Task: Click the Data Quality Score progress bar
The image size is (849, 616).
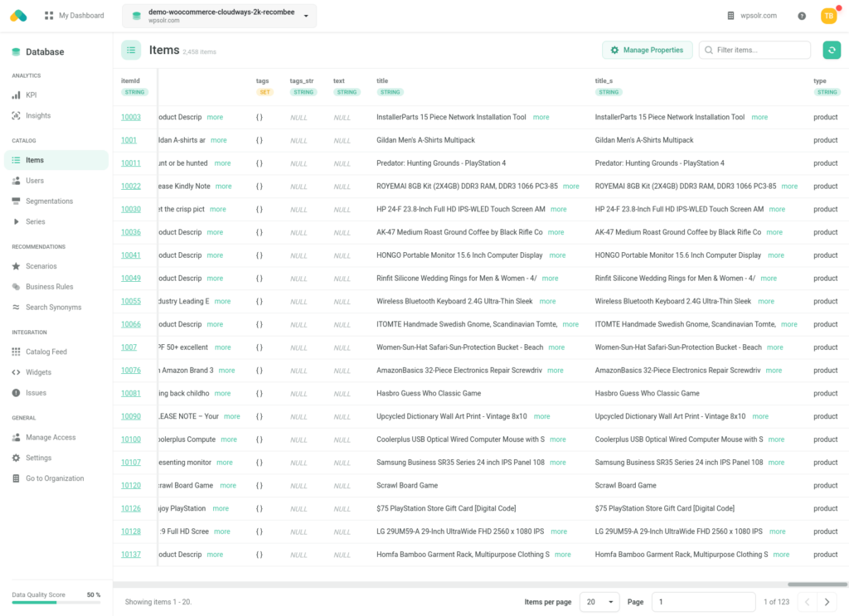Action: pyautogui.click(x=56, y=603)
